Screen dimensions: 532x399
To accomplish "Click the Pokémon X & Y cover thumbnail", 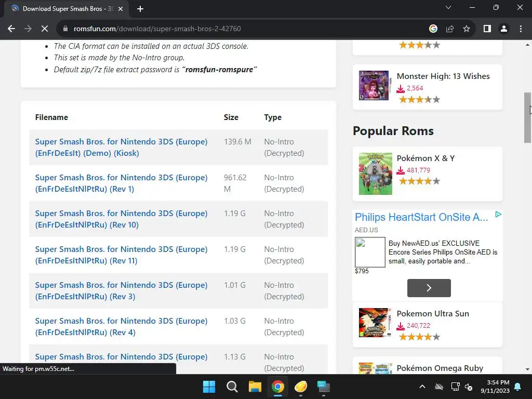I will (376, 174).
